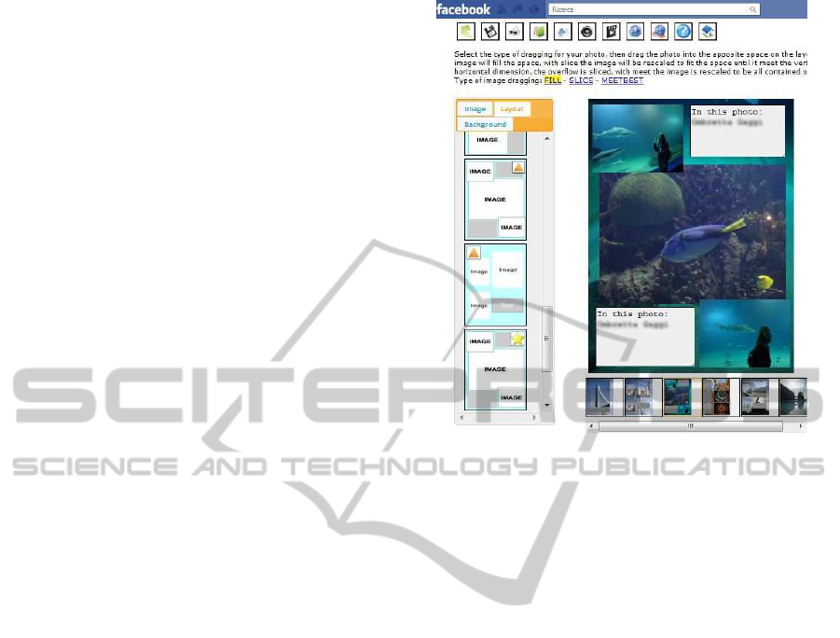The image size is (840, 638).
Task: Click the last toolbar icon with blue hat
Action: click(x=708, y=33)
